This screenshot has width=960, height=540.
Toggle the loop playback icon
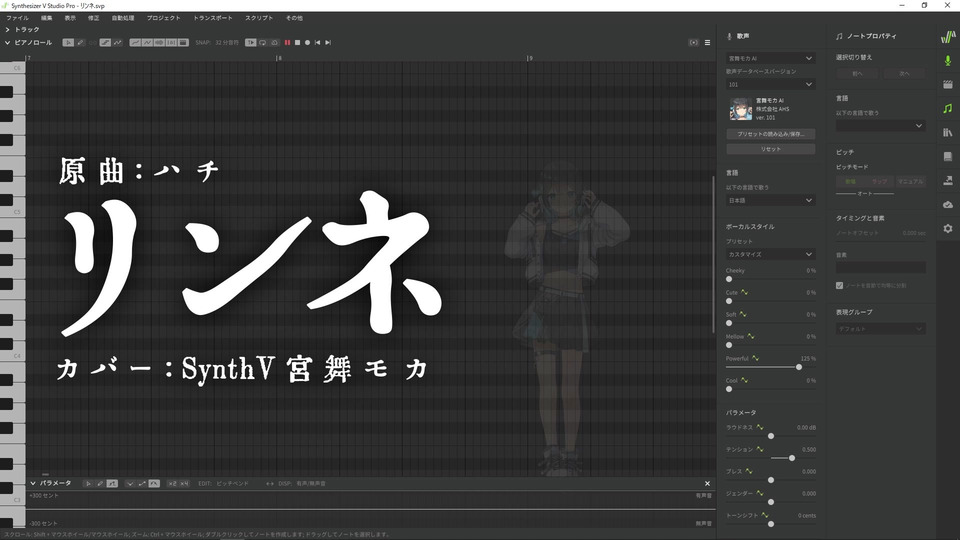pos(263,43)
